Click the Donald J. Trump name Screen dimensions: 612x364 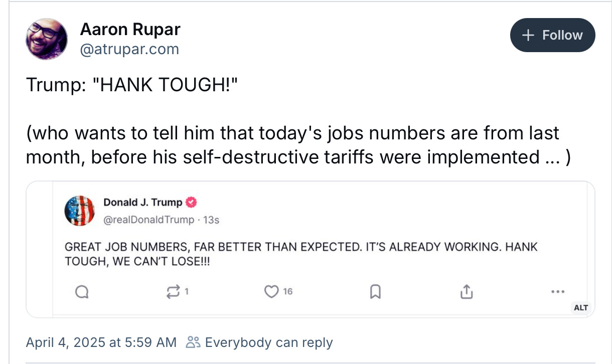143,203
